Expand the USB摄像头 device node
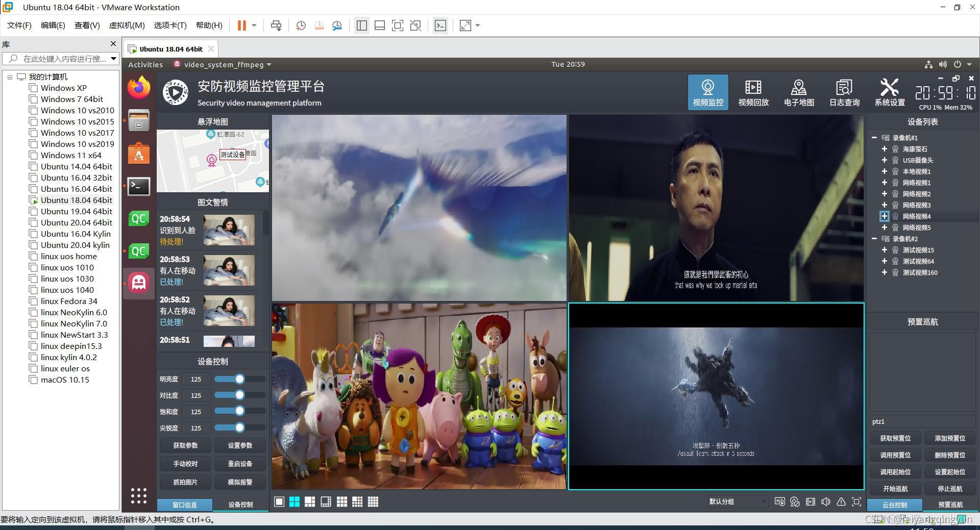980x530 pixels. point(885,160)
